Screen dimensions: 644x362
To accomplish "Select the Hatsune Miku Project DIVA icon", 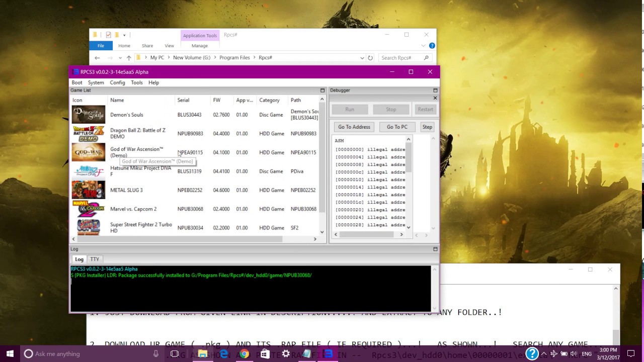I will (89, 171).
